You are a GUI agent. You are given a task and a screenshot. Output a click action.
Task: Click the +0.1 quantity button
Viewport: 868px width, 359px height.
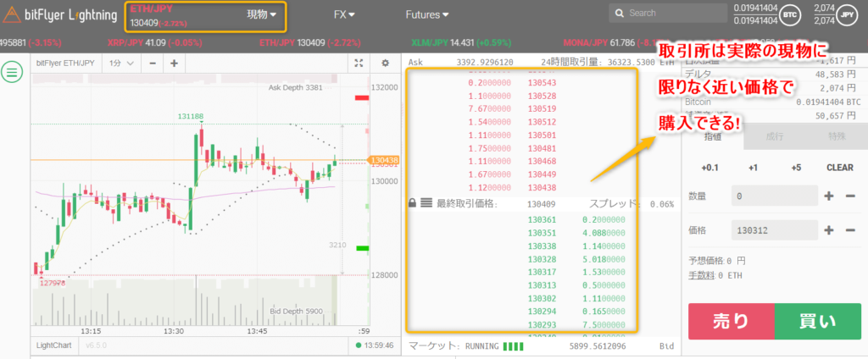coord(709,168)
